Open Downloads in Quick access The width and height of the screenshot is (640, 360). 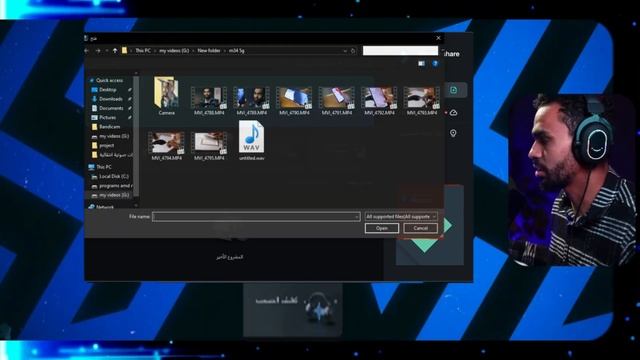coord(111,99)
